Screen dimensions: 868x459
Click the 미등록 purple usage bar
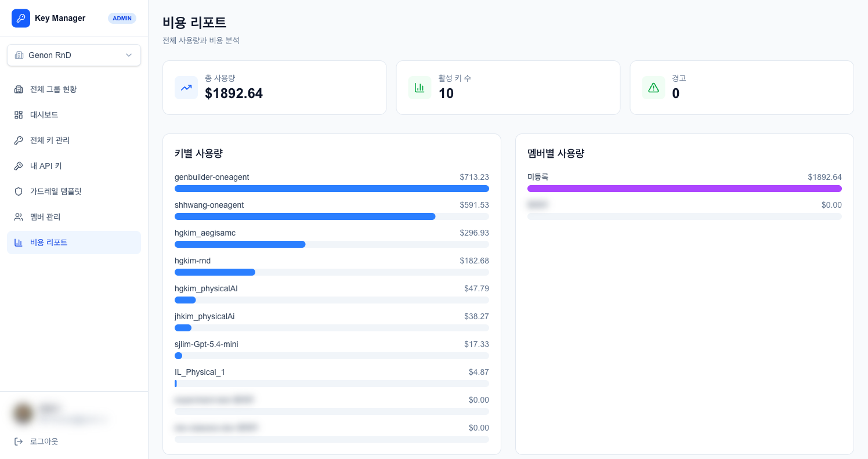point(684,189)
